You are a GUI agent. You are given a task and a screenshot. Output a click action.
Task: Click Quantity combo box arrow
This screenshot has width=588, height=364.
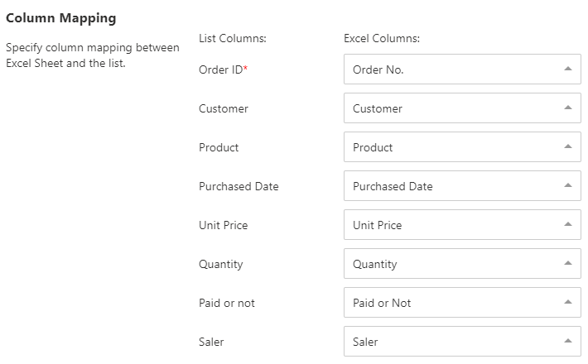tap(568, 263)
